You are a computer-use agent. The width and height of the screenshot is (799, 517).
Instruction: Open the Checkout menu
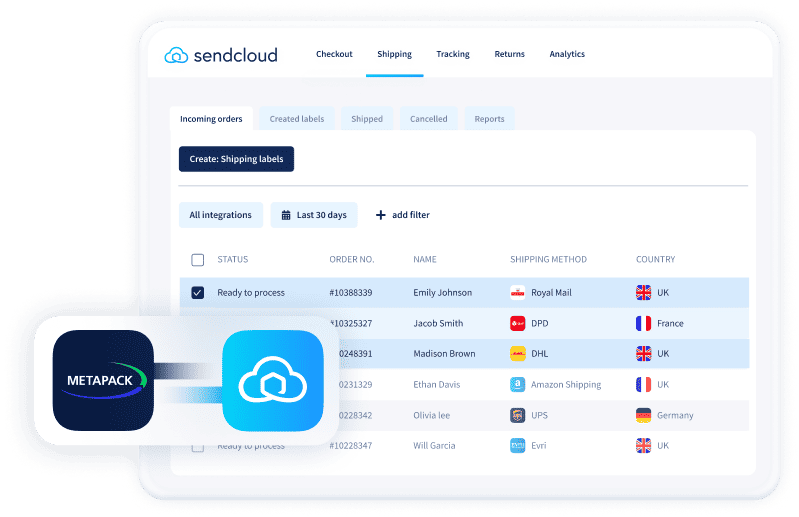click(334, 54)
